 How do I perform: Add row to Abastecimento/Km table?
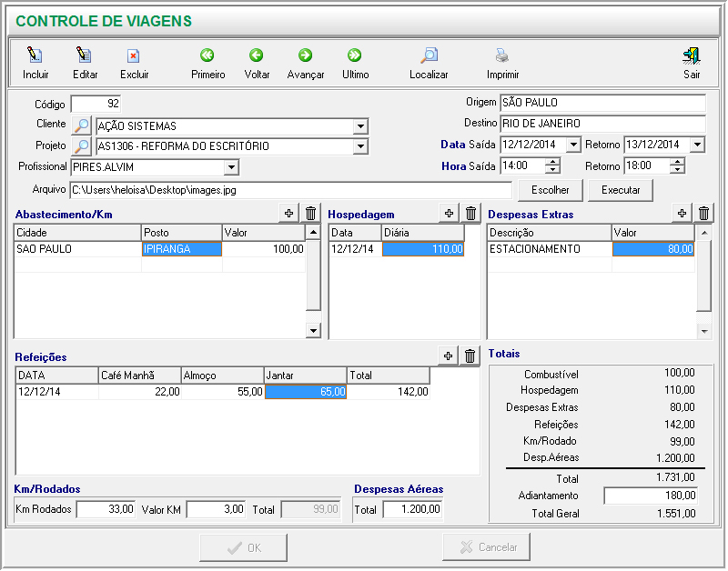click(288, 213)
